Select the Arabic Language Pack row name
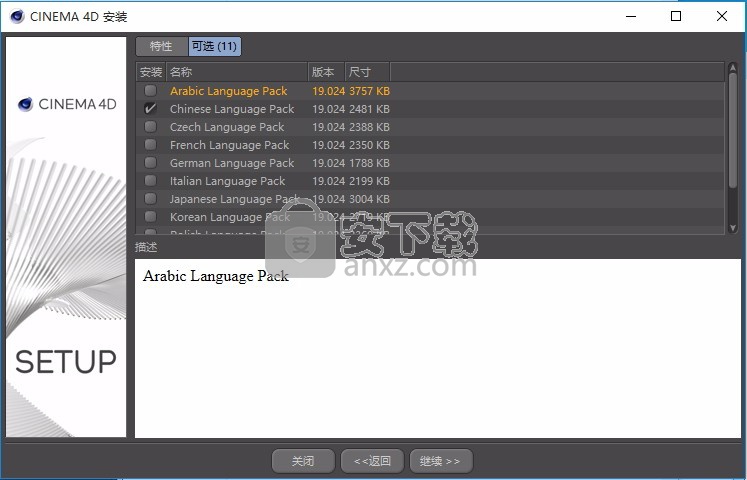747x480 pixels. click(229, 91)
